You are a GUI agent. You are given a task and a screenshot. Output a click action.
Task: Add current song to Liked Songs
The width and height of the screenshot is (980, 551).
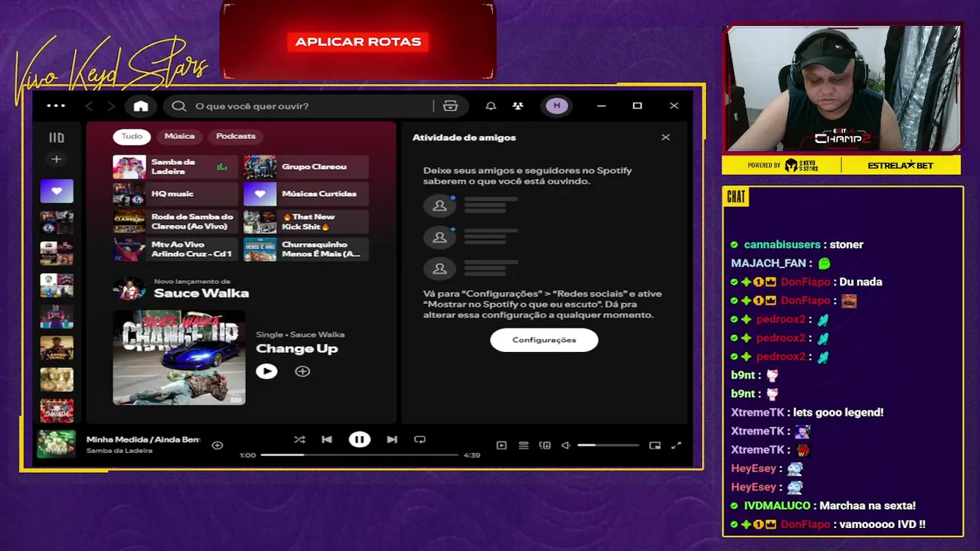point(217,445)
